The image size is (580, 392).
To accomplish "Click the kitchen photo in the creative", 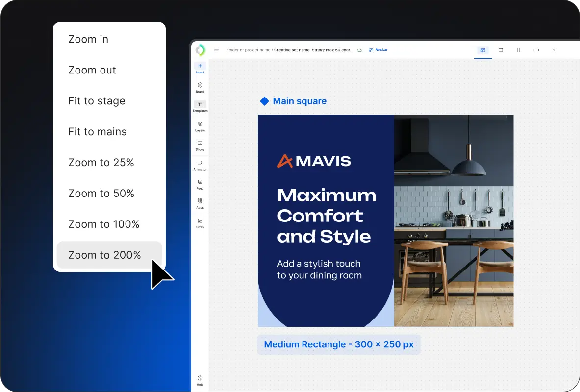I will click(x=454, y=220).
